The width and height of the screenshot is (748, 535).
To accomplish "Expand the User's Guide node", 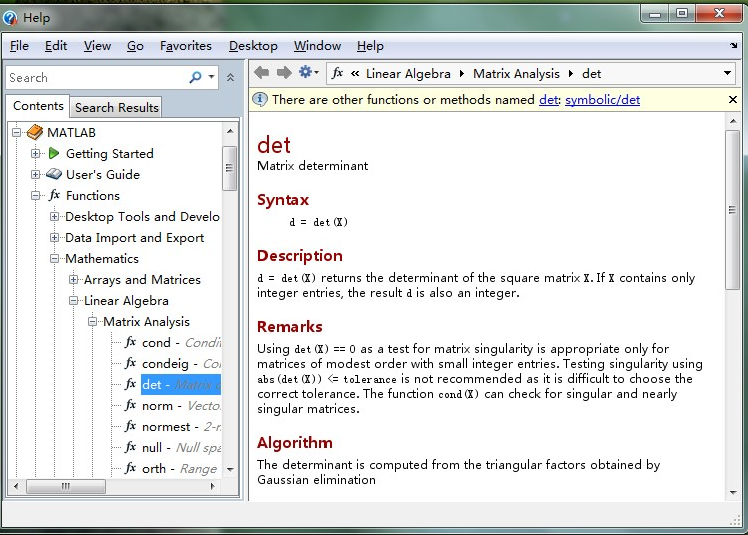I will tap(35, 174).
